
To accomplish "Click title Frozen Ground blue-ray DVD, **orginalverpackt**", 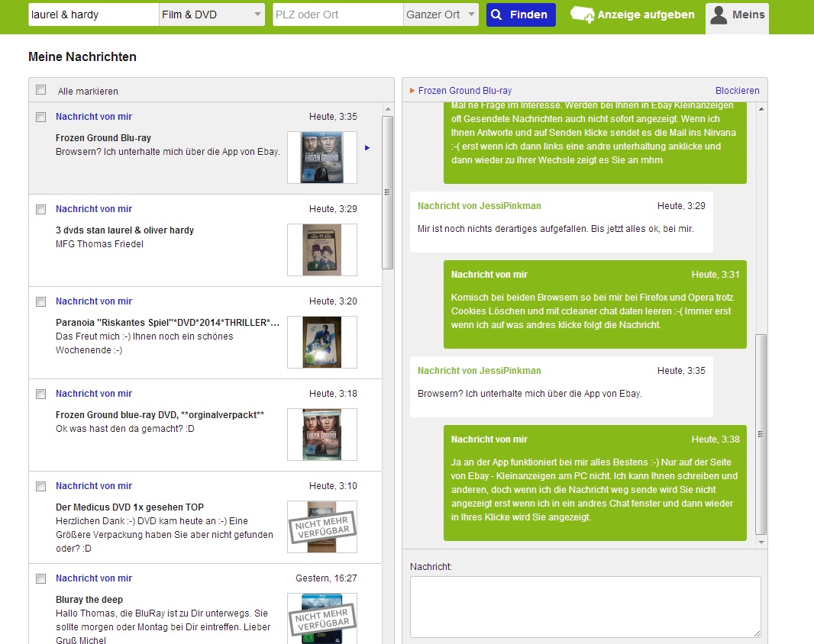I will (x=160, y=415).
